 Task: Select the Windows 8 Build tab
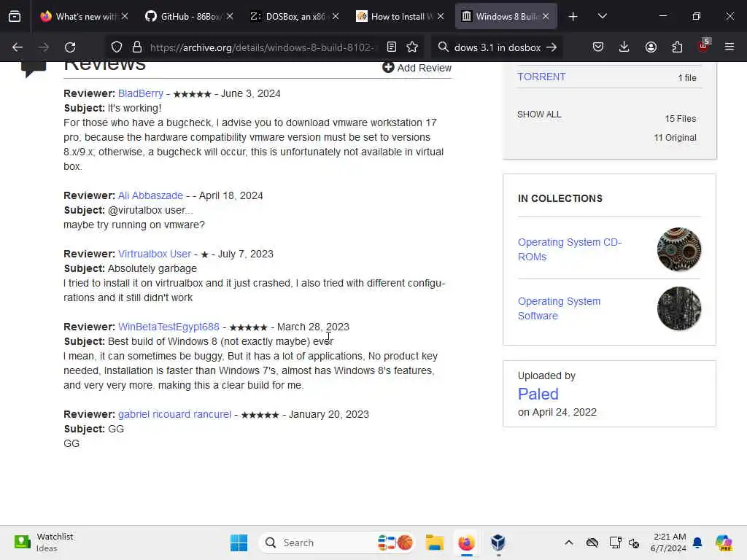point(506,16)
